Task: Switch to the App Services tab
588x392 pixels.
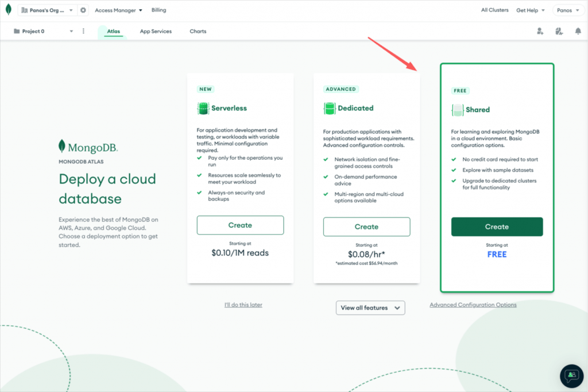Action: click(156, 31)
